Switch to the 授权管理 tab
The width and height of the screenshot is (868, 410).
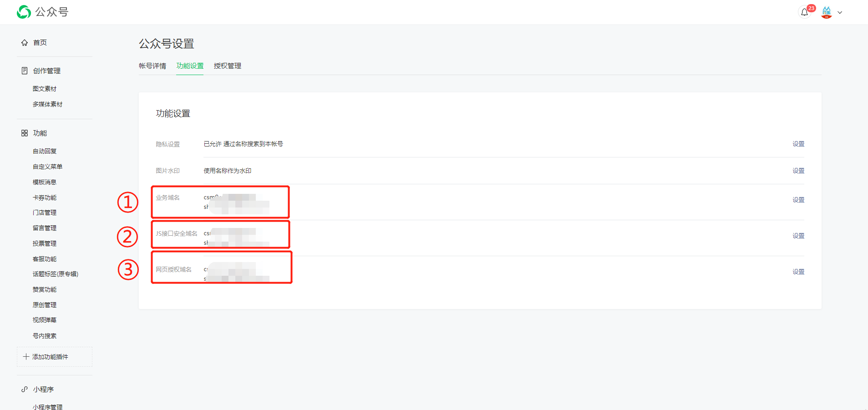pos(228,66)
